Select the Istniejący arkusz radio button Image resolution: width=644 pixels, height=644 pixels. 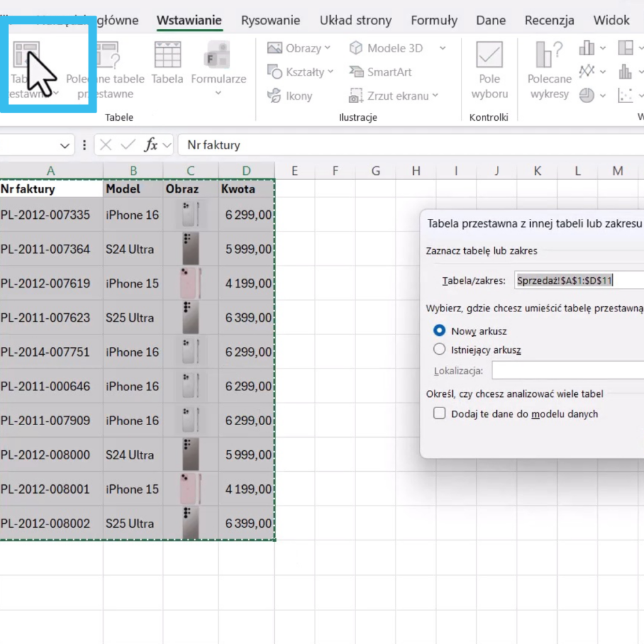tap(440, 350)
